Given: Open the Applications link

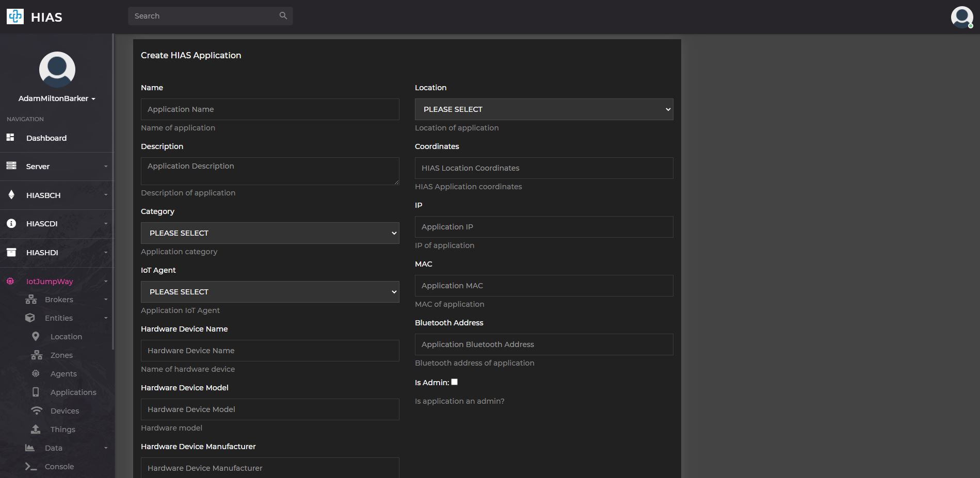Looking at the screenshot, I should coord(73,392).
